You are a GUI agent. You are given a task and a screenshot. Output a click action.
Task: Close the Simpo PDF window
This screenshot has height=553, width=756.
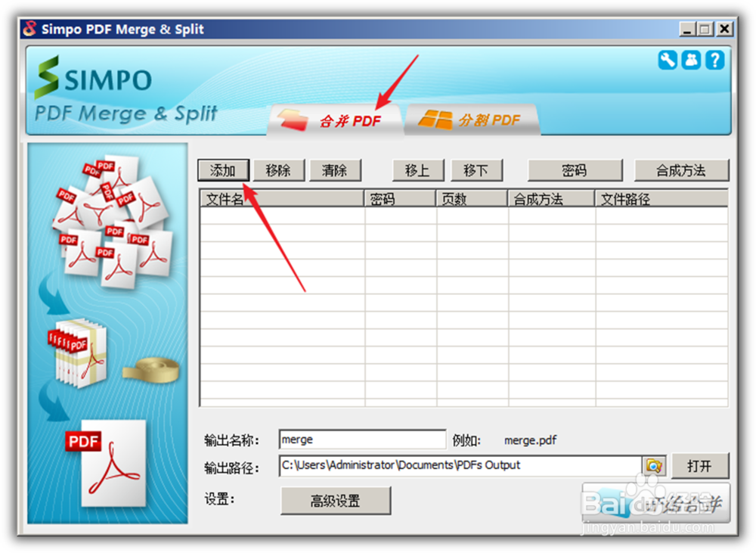[724, 30]
